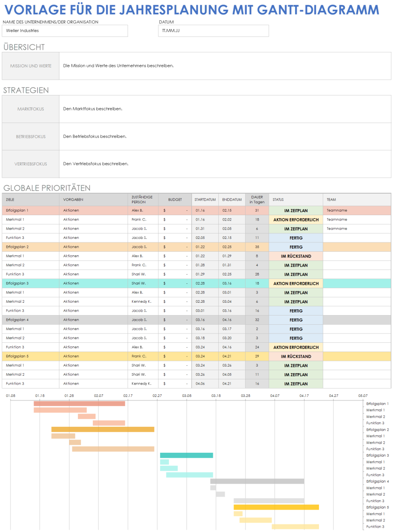Select the date field showing TT.MM.JJ
The width and height of the screenshot is (396, 532).
point(213,31)
